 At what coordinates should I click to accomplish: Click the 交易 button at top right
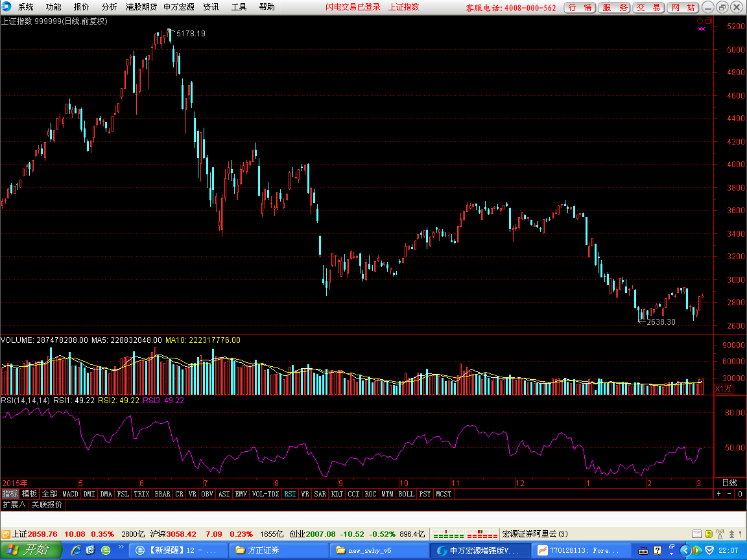[649, 8]
